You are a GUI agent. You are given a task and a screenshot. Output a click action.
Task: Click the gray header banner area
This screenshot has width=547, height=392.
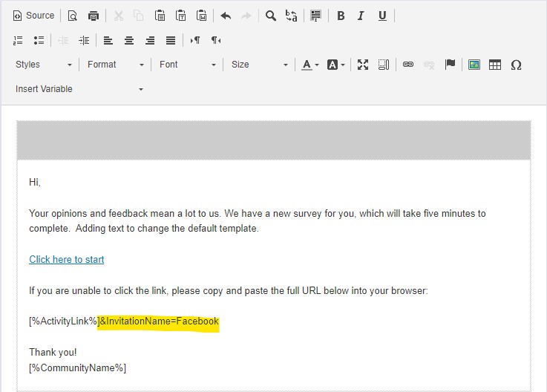click(x=274, y=140)
